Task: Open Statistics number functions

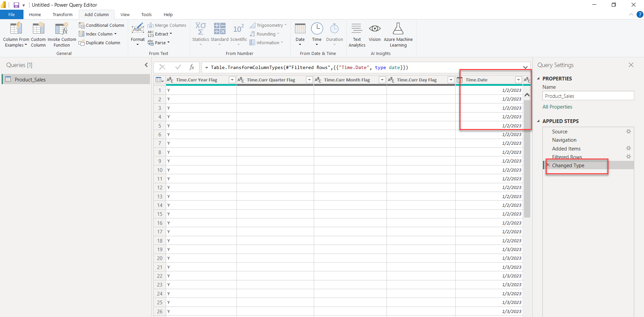Action: click(x=201, y=35)
